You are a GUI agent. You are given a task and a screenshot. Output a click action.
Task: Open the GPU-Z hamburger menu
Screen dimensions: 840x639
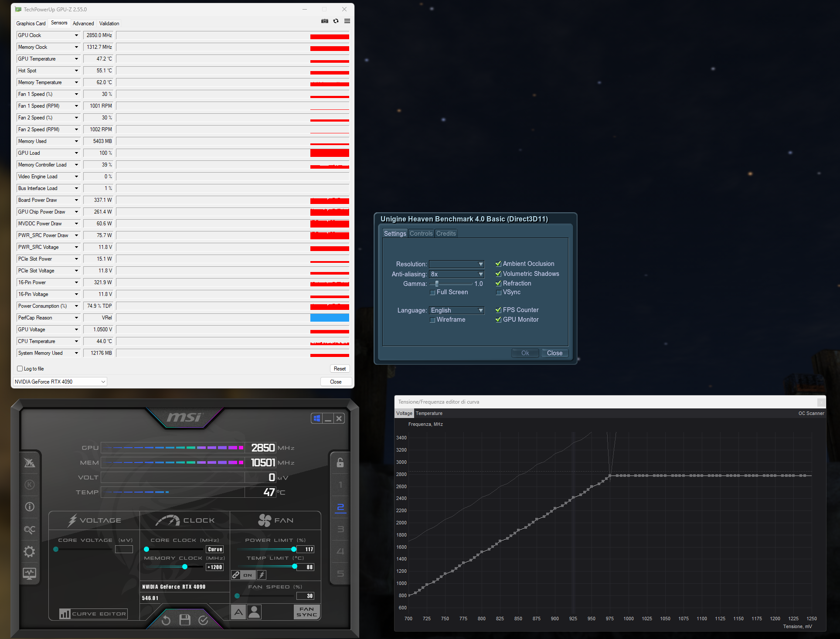[x=347, y=21]
